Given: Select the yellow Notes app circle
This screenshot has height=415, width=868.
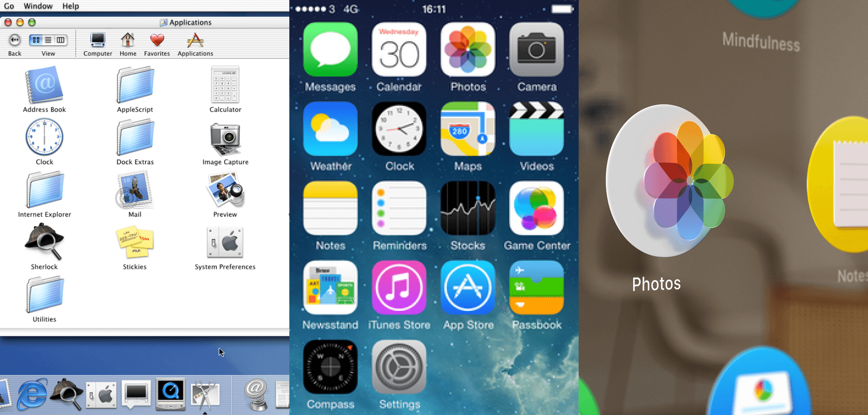Looking at the screenshot, I should pos(838,185).
